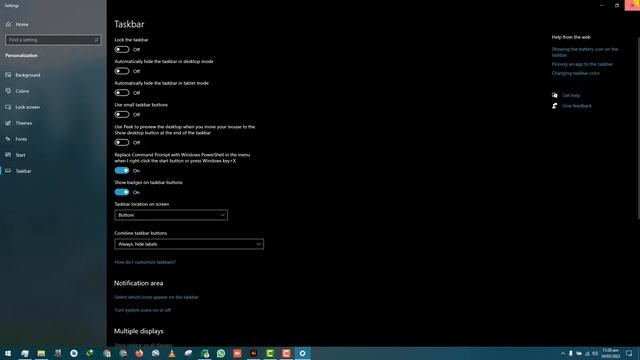The image size is (640, 360).
Task: Disable Show badges on taskbar buttons
Action: coord(122,192)
